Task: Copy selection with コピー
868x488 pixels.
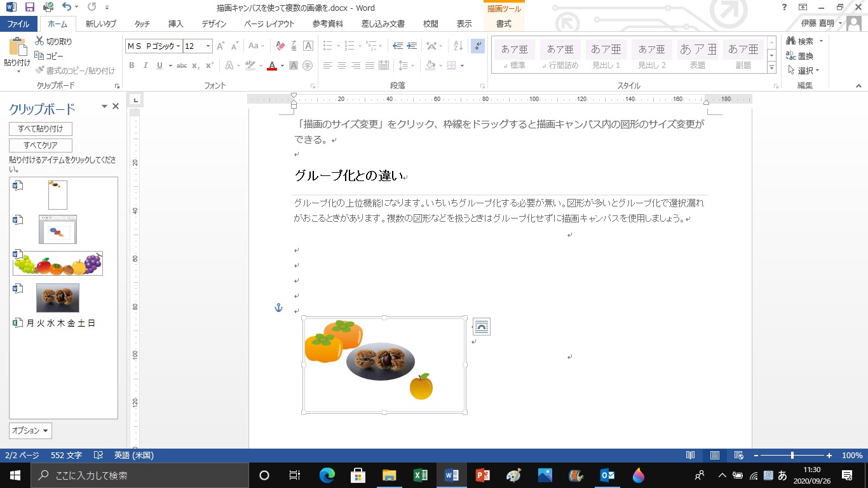Action: 50,56
